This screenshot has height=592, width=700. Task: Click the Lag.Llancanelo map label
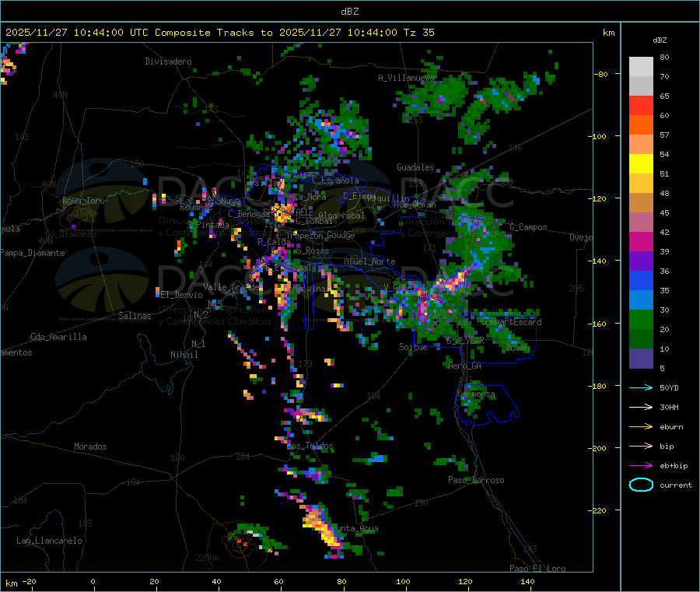[x=50, y=541]
